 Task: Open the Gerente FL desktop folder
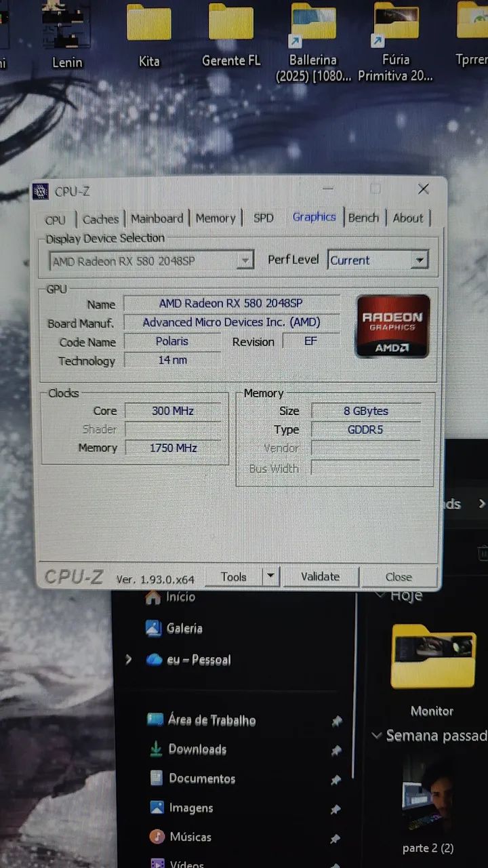coord(231,37)
